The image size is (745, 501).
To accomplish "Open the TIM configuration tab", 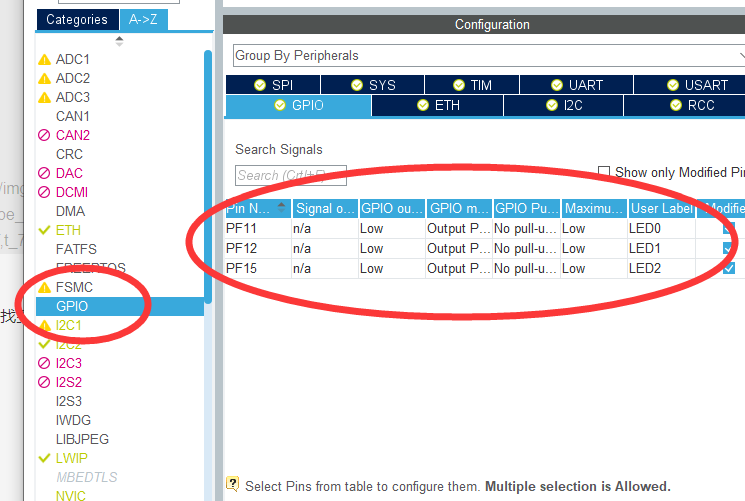I will click(x=472, y=85).
